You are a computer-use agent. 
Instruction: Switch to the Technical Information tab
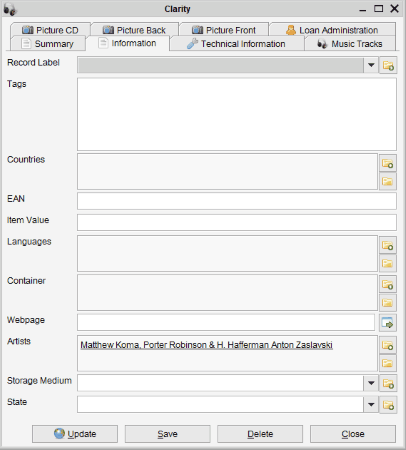237,44
